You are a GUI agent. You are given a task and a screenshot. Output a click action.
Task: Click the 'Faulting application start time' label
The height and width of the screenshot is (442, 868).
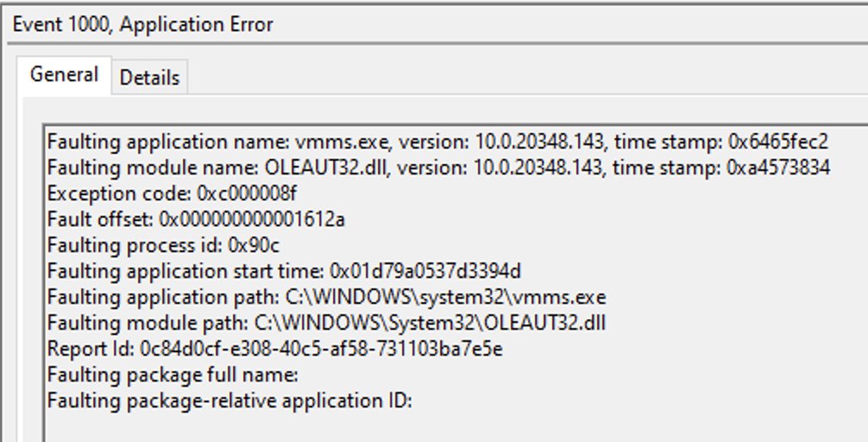159,271
